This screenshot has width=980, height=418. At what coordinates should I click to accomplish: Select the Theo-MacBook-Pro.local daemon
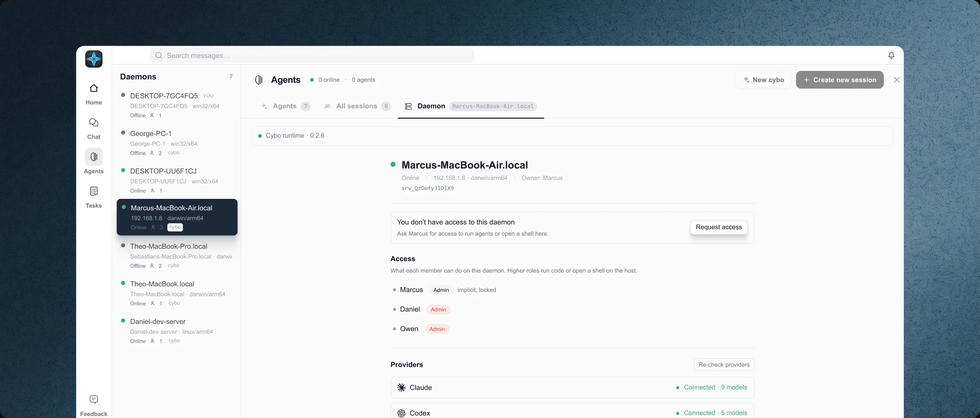coord(177,256)
